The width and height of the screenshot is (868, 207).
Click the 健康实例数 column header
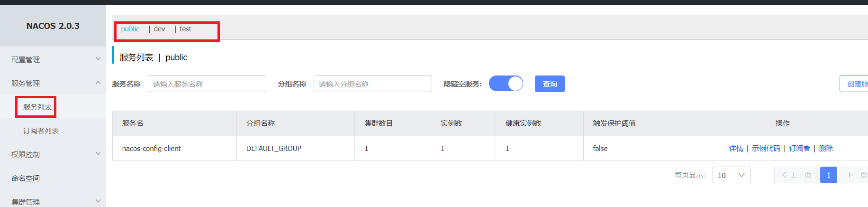click(540, 123)
